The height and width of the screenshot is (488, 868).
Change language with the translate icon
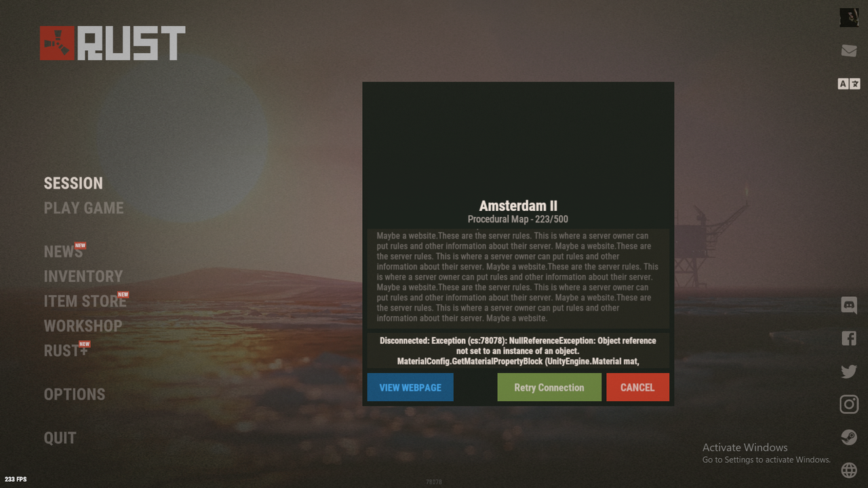click(849, 84)
